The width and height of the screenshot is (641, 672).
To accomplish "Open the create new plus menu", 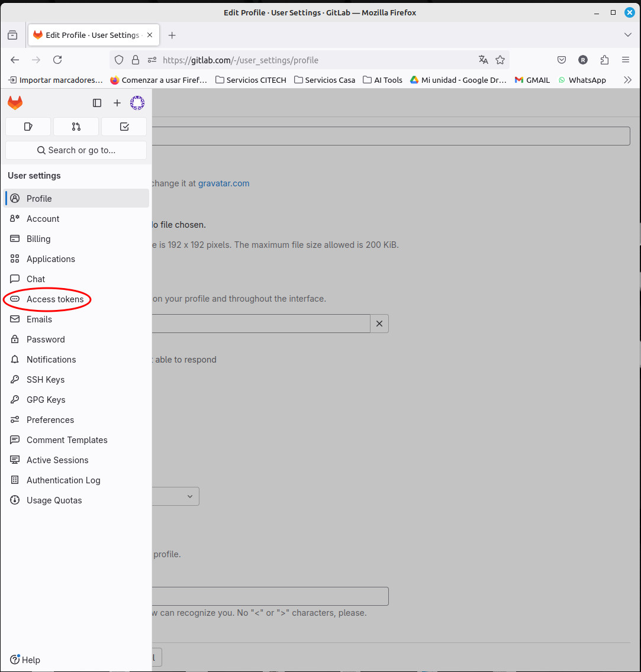I will pyautogui.click(x=117, y=103).
